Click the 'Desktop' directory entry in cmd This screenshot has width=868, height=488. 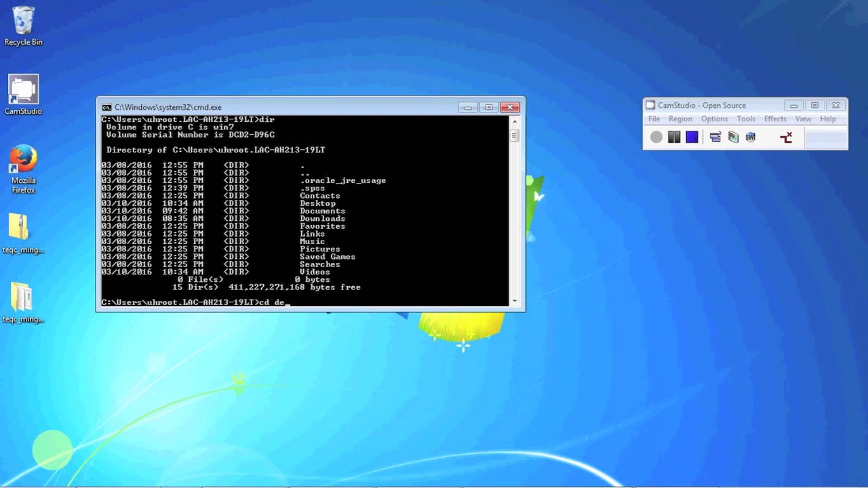(x=317, y=203)
